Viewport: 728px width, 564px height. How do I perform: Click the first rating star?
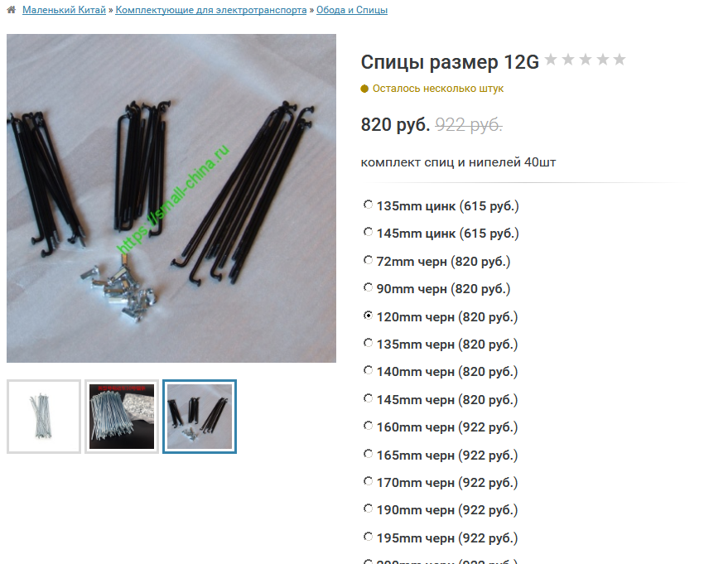(551, 60)
